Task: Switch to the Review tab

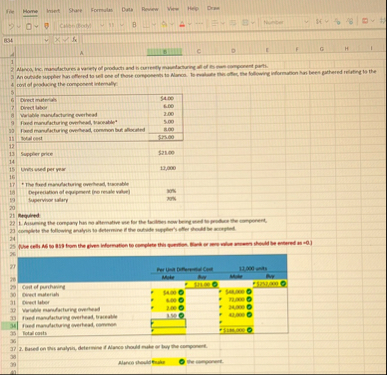Action: [x=150, y=9]
